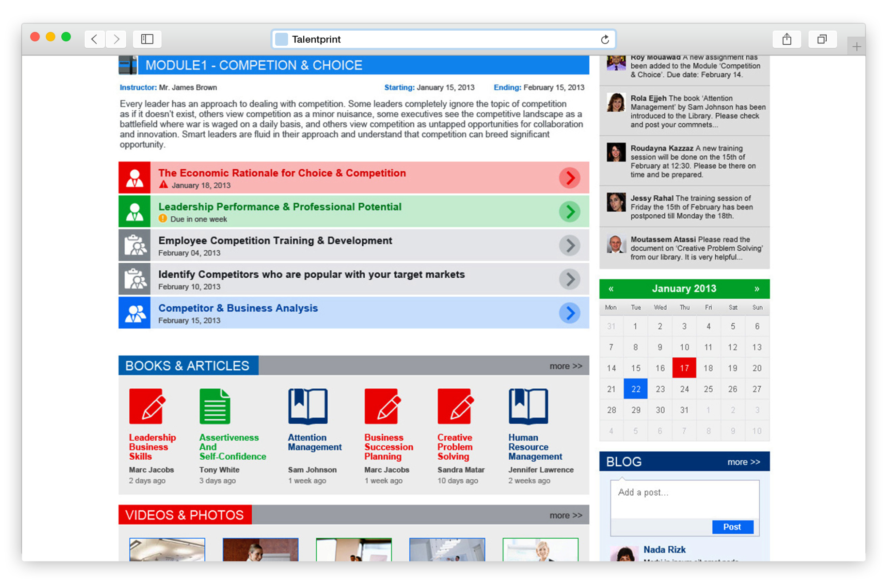Open the first video thumbnail under Videos & Photos
This screenshot has width=888, height=588.
[167, 549]
